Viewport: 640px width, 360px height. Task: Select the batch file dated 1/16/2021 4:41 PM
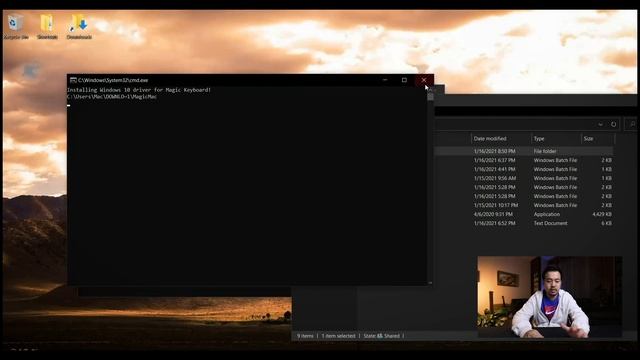[x=524, y=169]
